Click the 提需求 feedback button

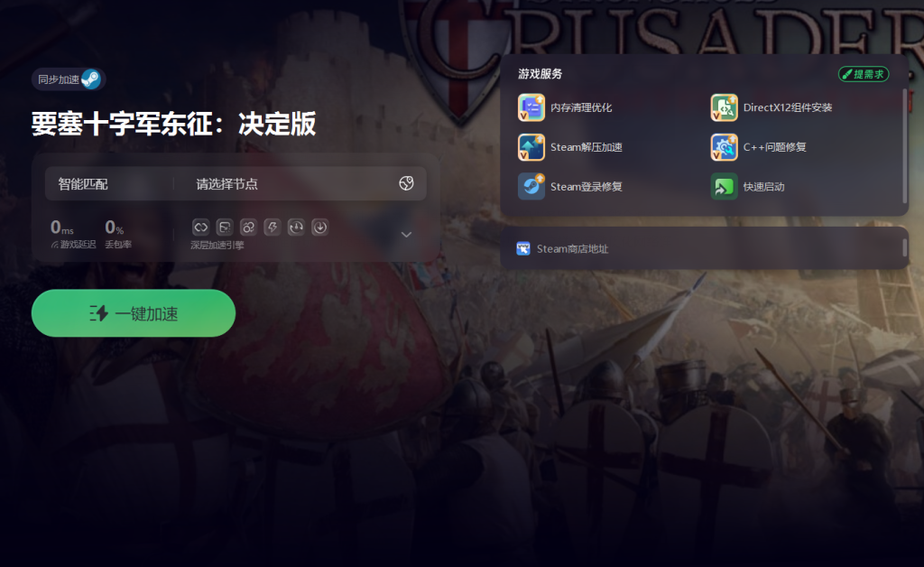coord(864,74)
